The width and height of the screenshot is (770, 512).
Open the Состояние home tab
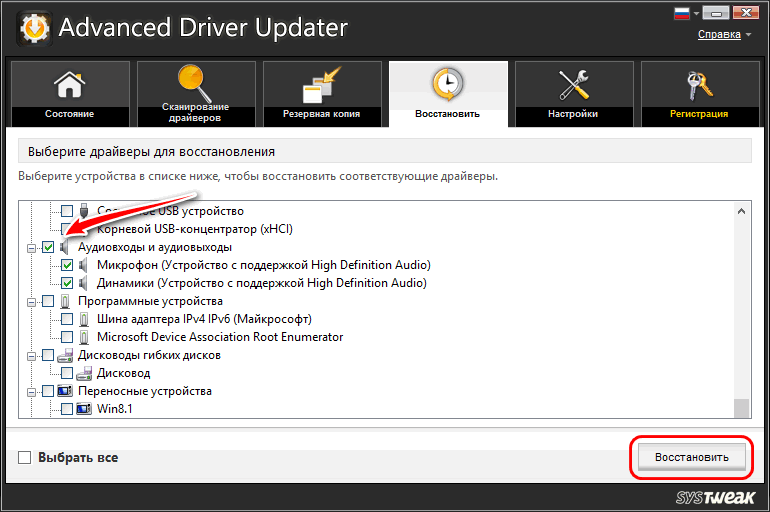point(70,94)
